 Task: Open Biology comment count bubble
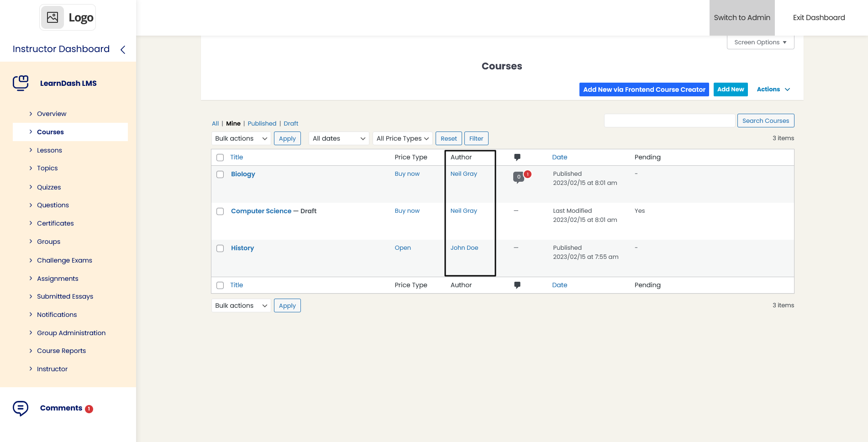518,177
